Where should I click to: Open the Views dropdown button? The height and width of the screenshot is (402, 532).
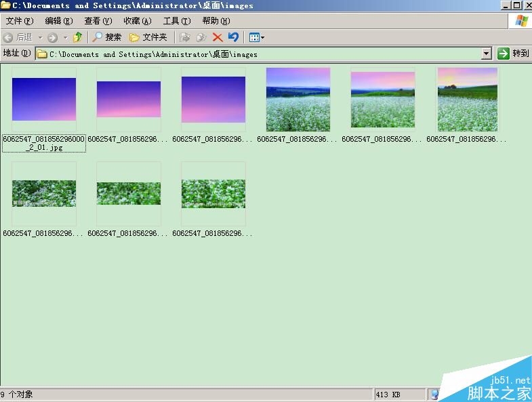256,37
